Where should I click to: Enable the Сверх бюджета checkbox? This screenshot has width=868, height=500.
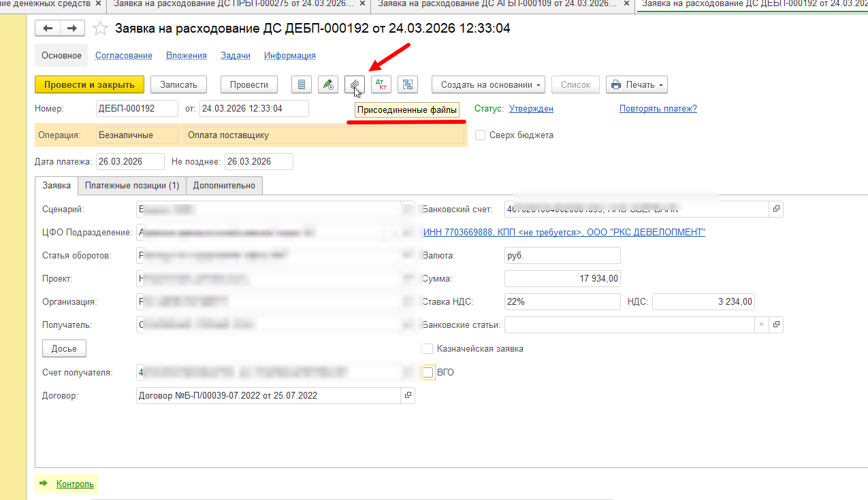(x=481, y=135)
